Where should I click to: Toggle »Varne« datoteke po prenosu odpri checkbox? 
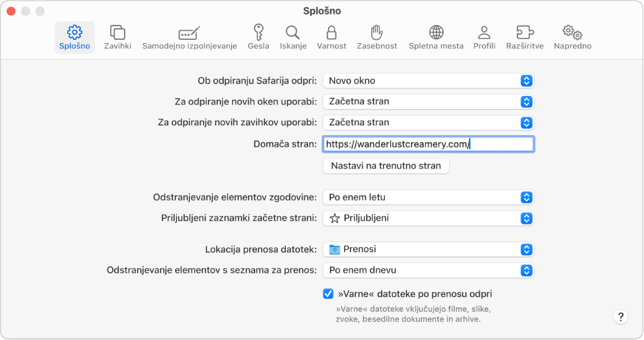(329, 294)
